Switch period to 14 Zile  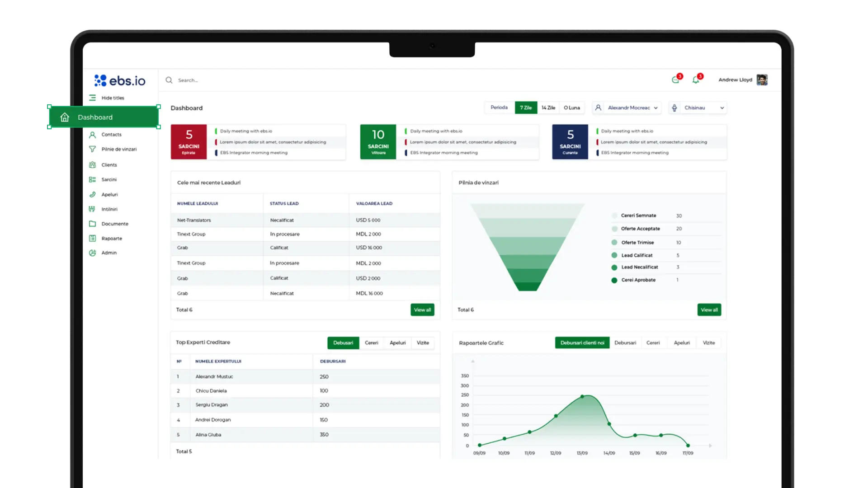click(548, 108)
